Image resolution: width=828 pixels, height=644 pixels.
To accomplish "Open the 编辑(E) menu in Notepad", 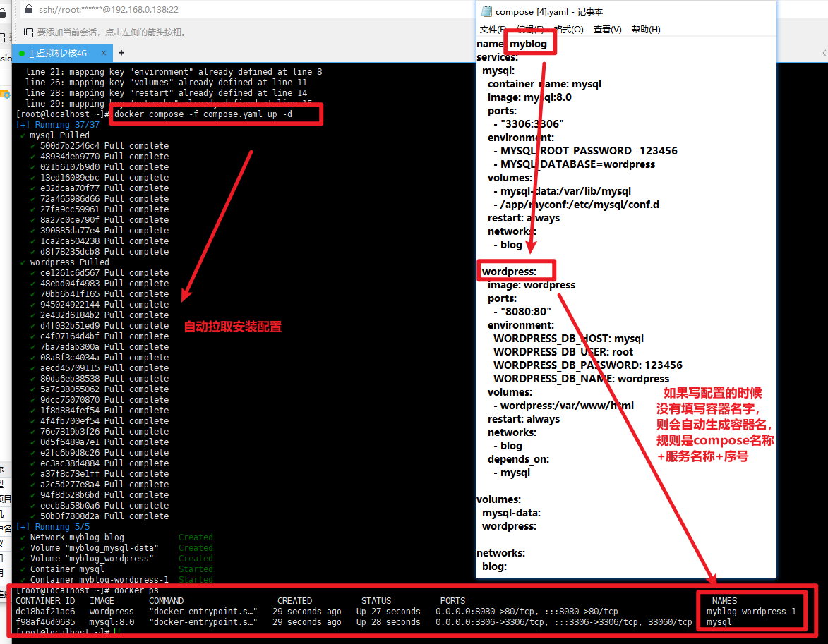I will (x=530, y=30).
